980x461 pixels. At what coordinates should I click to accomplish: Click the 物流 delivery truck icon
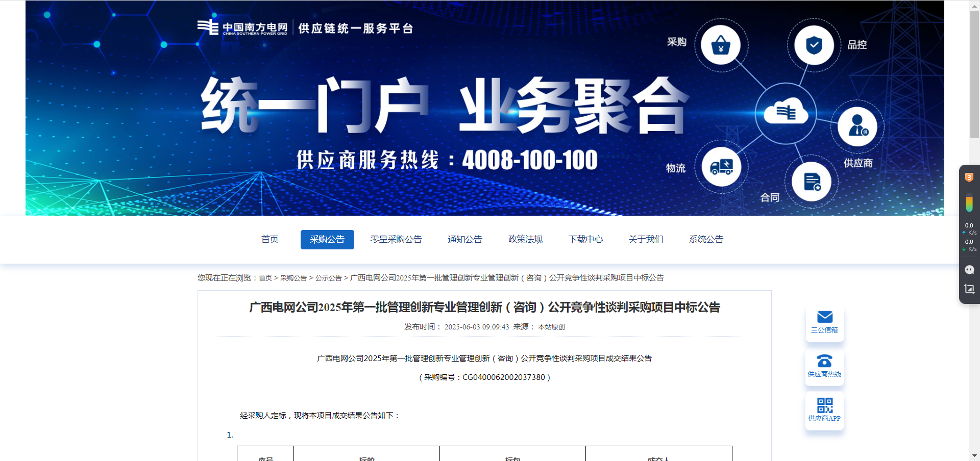[x=721, y=167]
